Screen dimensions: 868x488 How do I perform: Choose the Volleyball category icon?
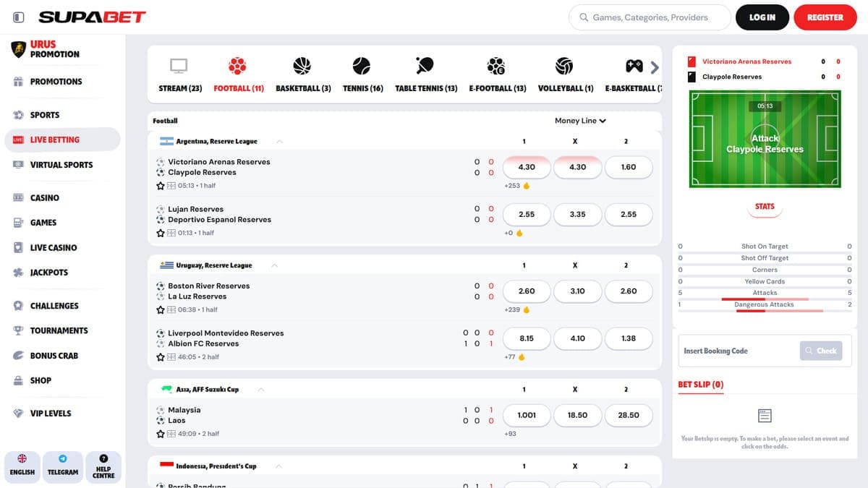pos(564,67)
